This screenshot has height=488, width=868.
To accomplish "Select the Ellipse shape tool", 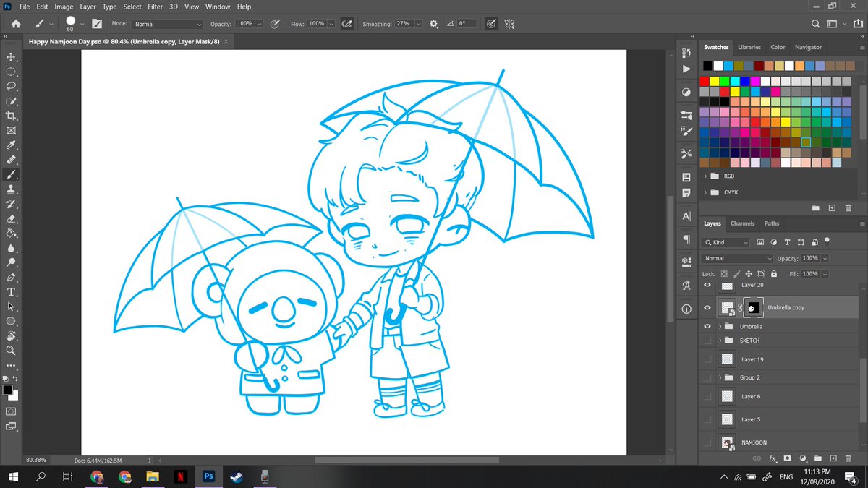I will pos(11,322).
